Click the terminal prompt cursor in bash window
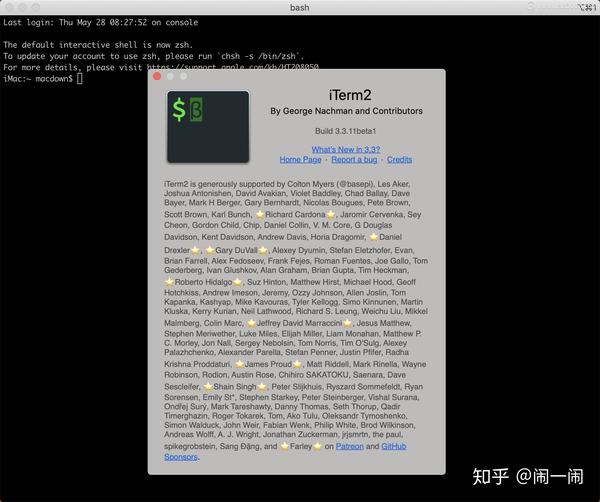The height and width of the screenshot is (502, 600). 80,78
